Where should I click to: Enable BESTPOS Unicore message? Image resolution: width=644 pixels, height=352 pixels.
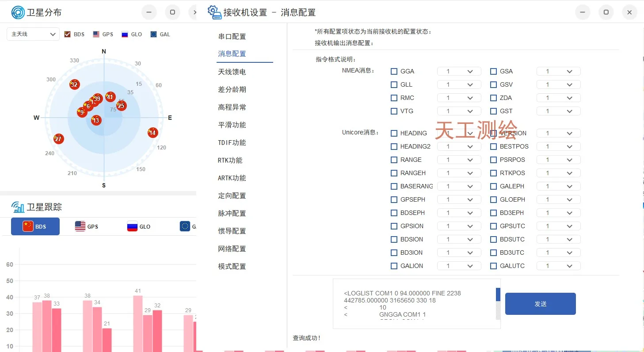coord(494,146)
